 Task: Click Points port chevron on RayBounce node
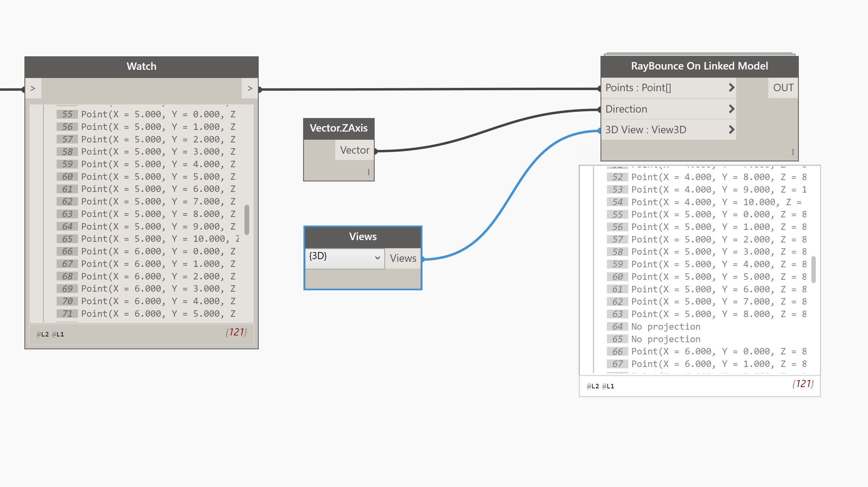[731, 88]
